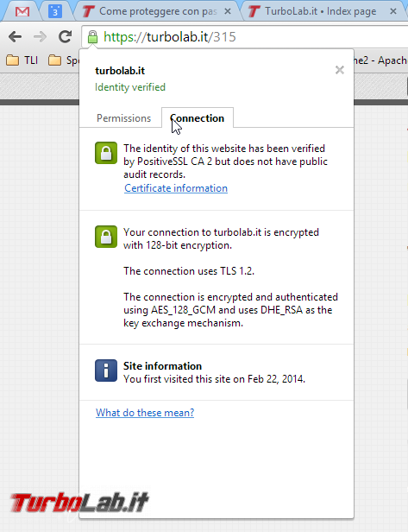This screenshot has height=532, width=408.
Task: Close the site info popup
Action: pyautogui.click(x=340, y=70)
